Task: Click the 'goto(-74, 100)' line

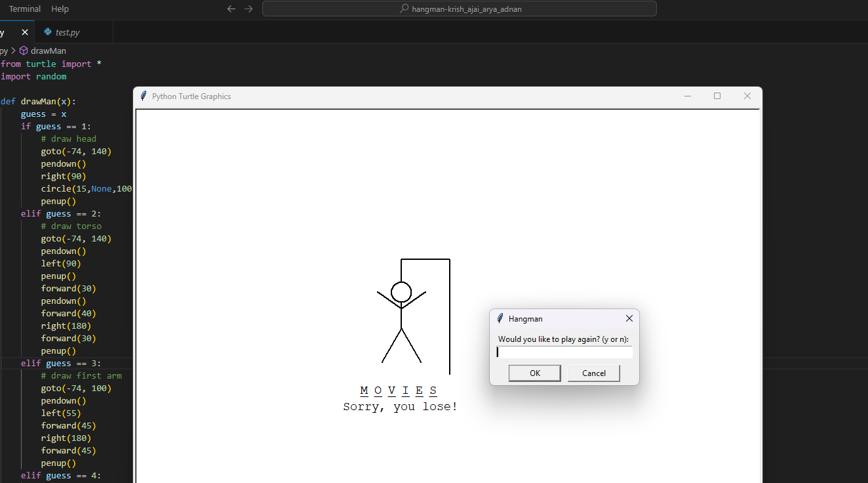Action: point(76,388)
